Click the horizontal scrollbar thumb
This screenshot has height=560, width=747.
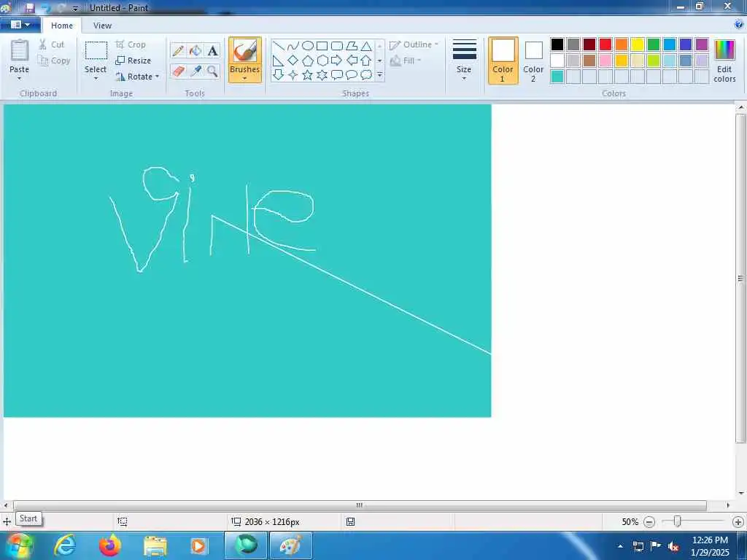pyautogui.click(x=360, y=505)
